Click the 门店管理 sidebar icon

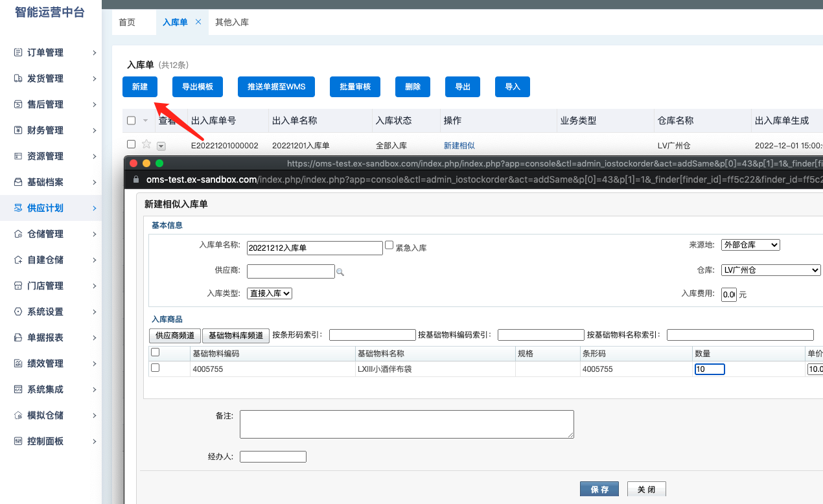coord(18,286)
